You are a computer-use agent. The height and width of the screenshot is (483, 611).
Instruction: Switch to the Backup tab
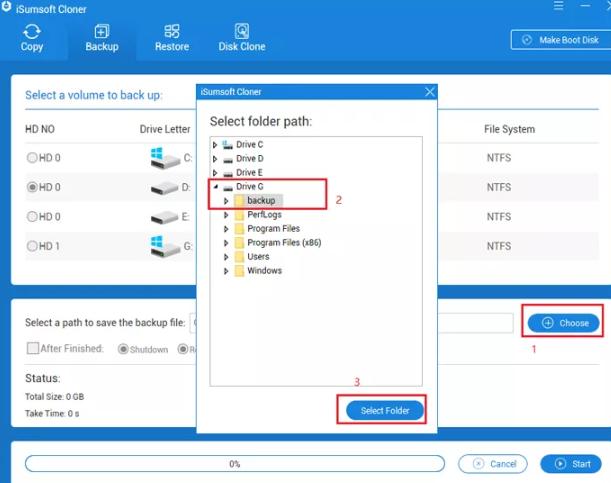coord(102,39)
